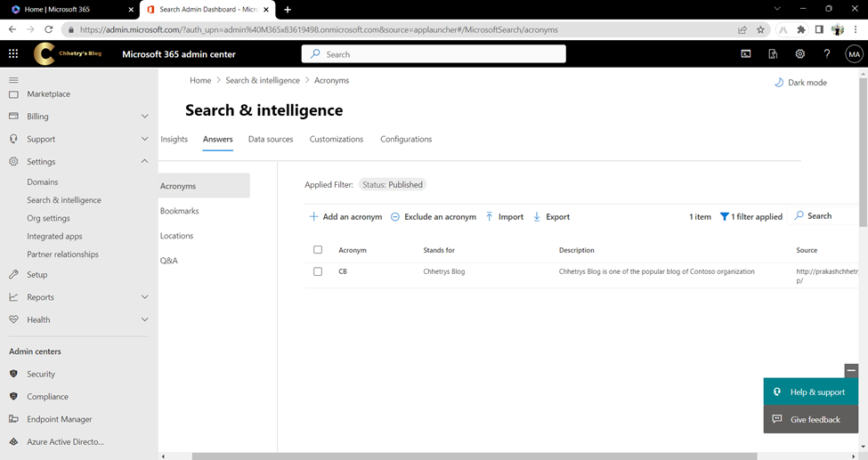
Task: Select Acronyms in the answers list
Action: pos(204,186)
